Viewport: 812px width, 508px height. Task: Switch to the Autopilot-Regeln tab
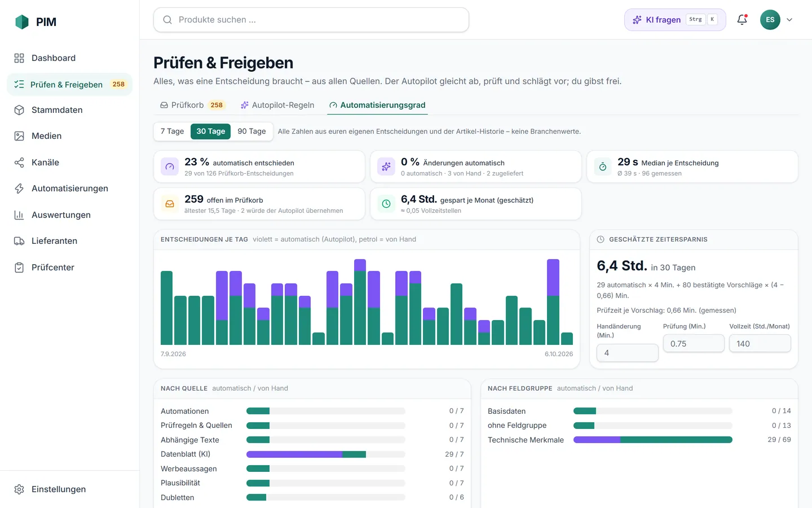click(x=277, y=105)
